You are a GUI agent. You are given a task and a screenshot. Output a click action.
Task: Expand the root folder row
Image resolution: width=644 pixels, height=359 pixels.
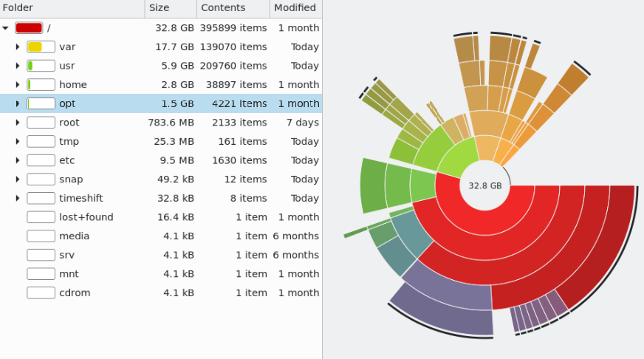18,123
